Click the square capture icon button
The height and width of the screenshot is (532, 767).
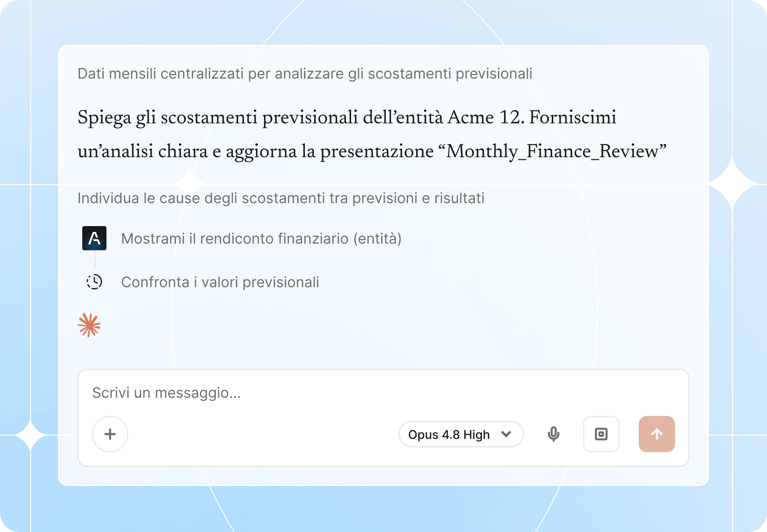point(601,434)
